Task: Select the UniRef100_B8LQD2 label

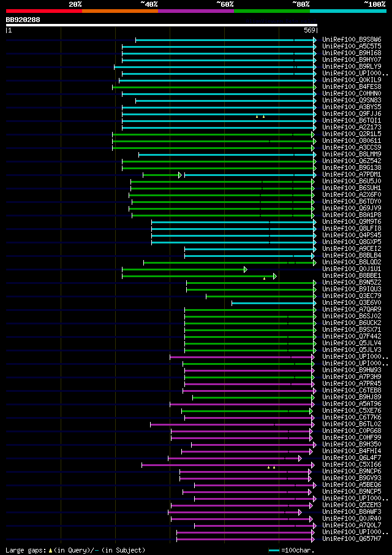Action: [352, 262]
